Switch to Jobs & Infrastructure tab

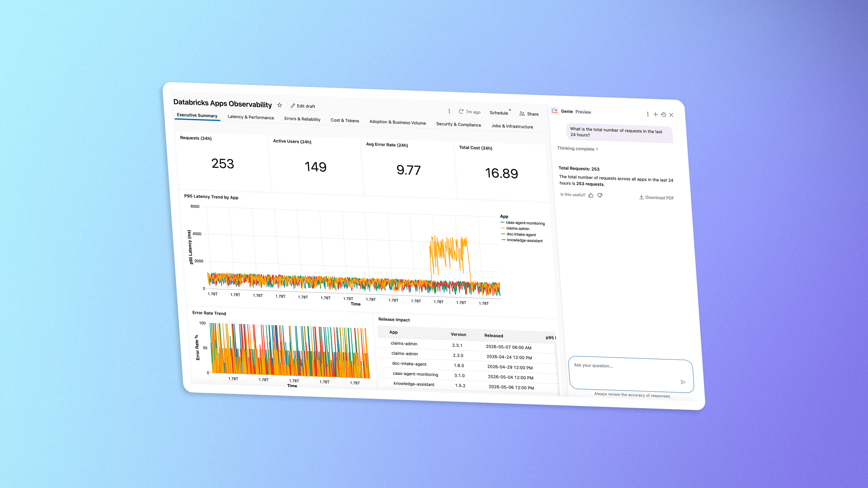tap(512, 126)
